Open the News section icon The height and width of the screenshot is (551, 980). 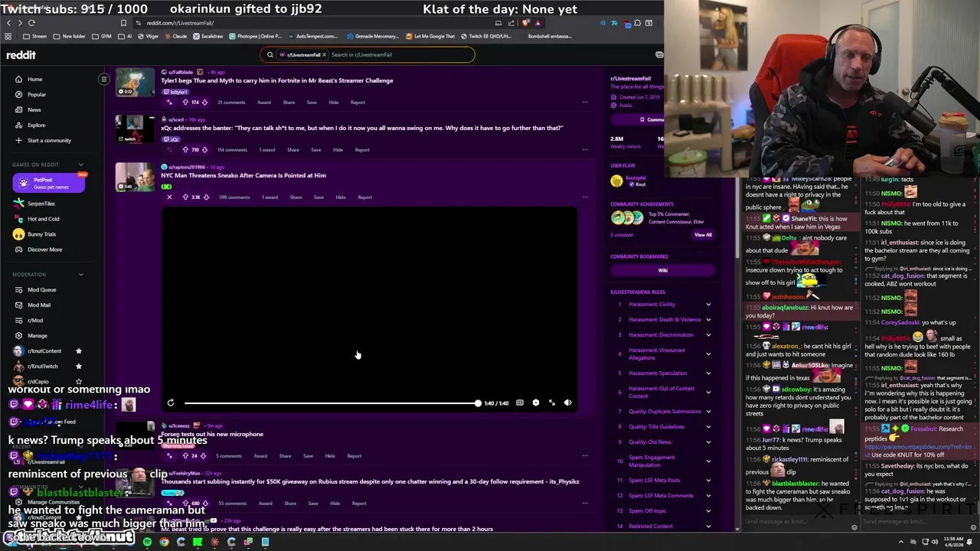19,109
